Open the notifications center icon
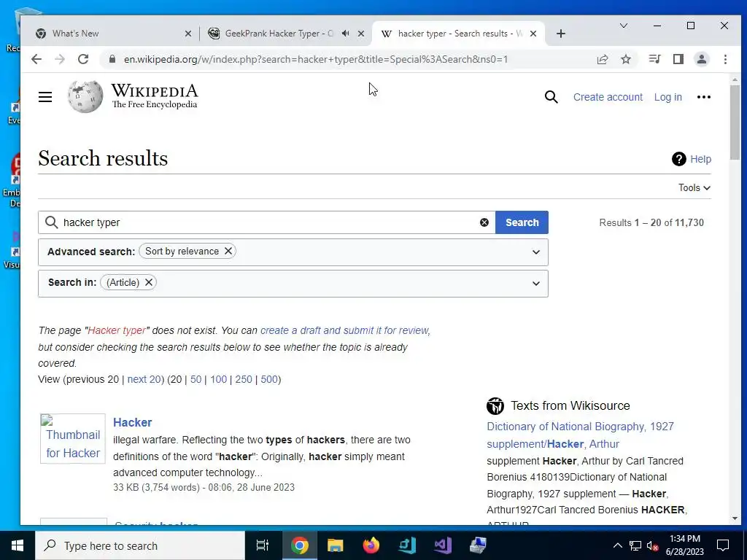Viewport: 747px width, 560px height. (x=723, y=545)
